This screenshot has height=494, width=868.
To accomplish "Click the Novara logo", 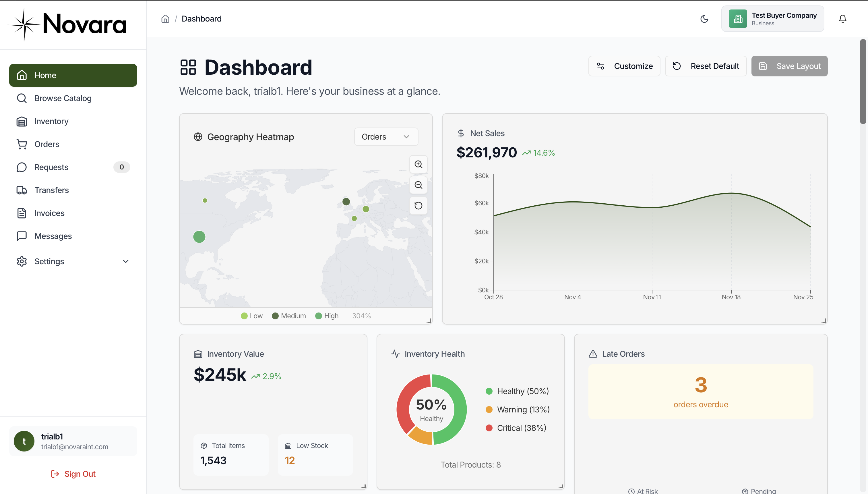I will click(67, 24).
